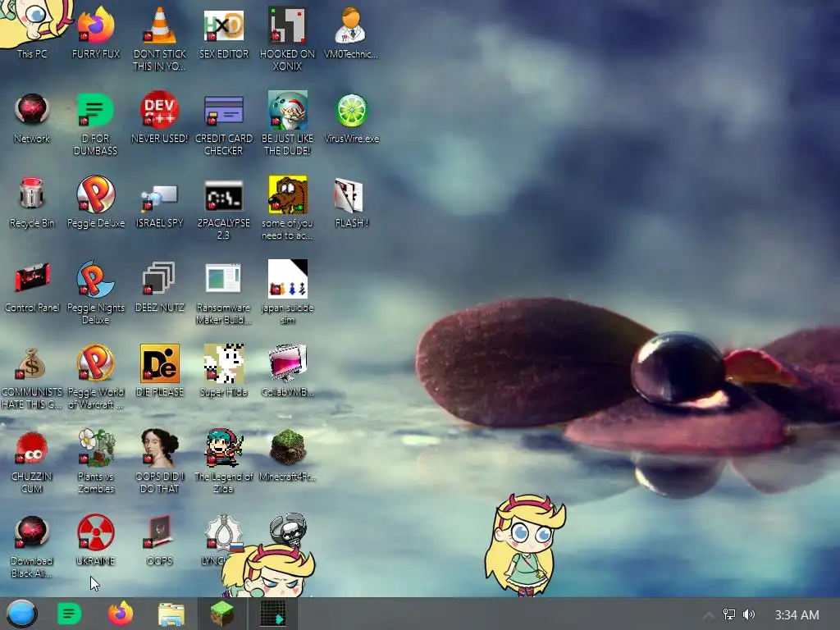
Task: Select the NEVER USED! Dev-C++ icon
Action: pyautogui.click(x=160, y=118)
